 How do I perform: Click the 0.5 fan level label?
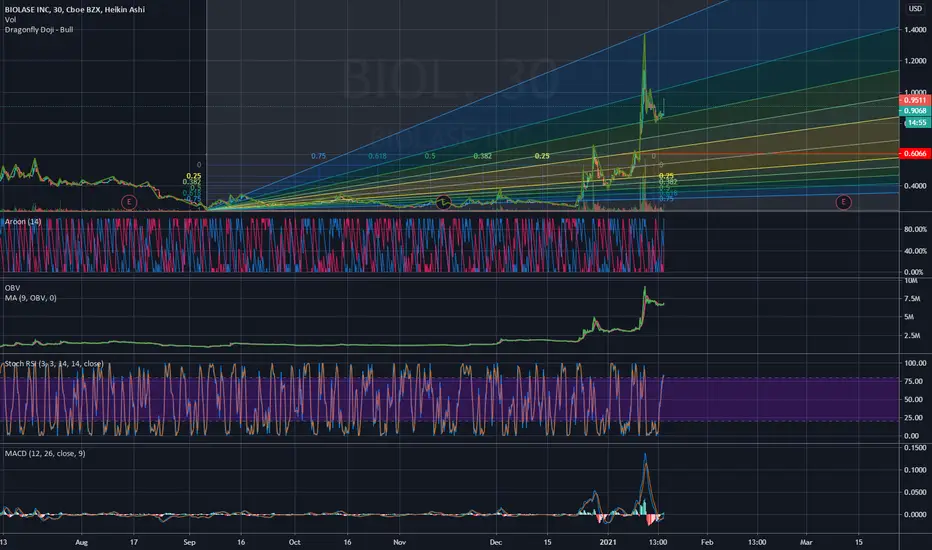(430, 156)
